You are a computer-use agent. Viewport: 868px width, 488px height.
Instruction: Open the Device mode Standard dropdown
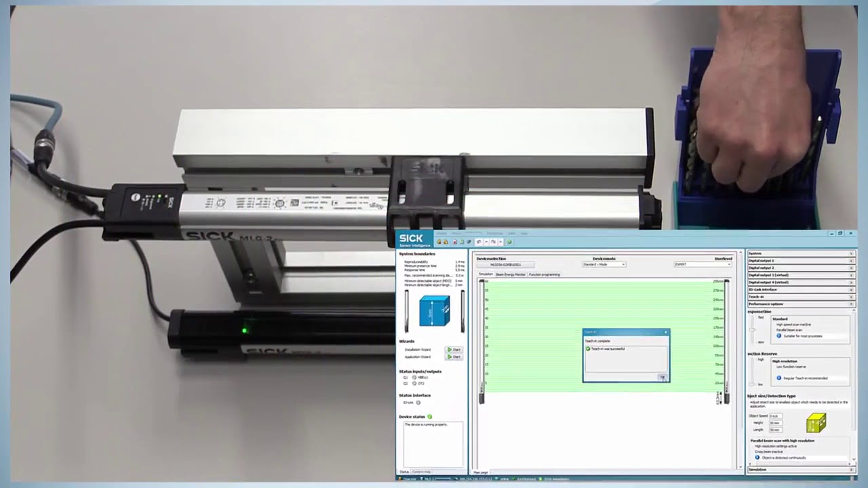click(x=604, y=264)
